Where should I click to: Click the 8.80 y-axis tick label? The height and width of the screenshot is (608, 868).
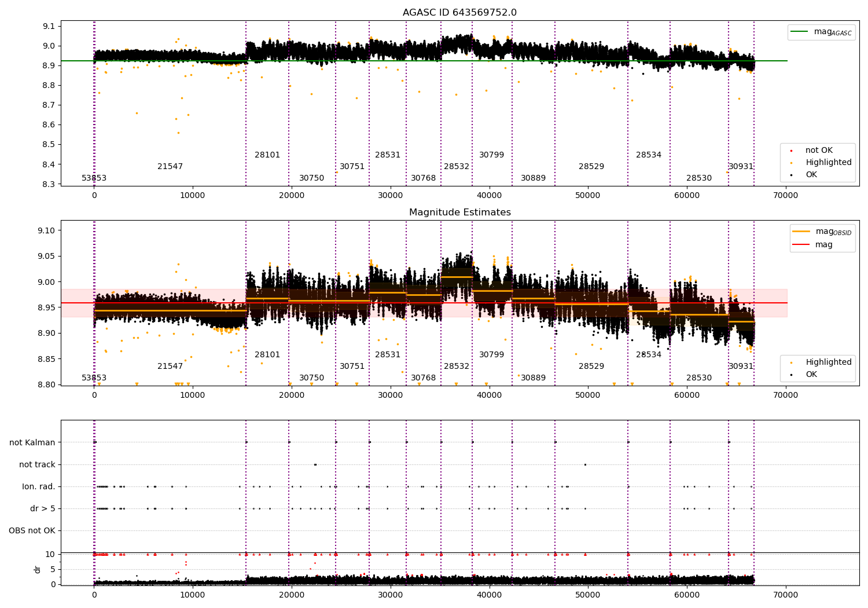pos(47,384)
